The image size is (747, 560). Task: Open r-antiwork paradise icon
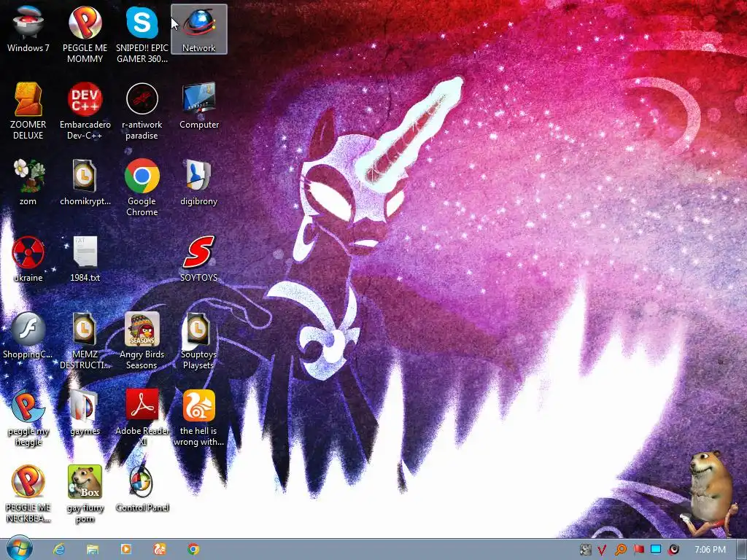point(142,111)
